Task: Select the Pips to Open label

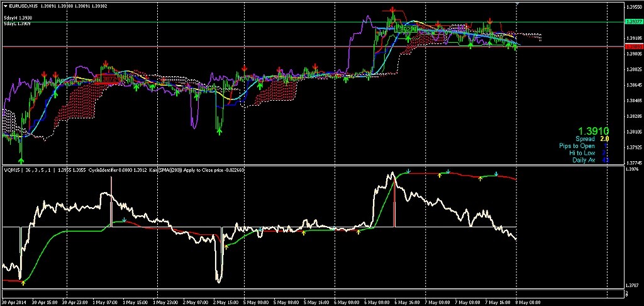Action: point(577,146)
